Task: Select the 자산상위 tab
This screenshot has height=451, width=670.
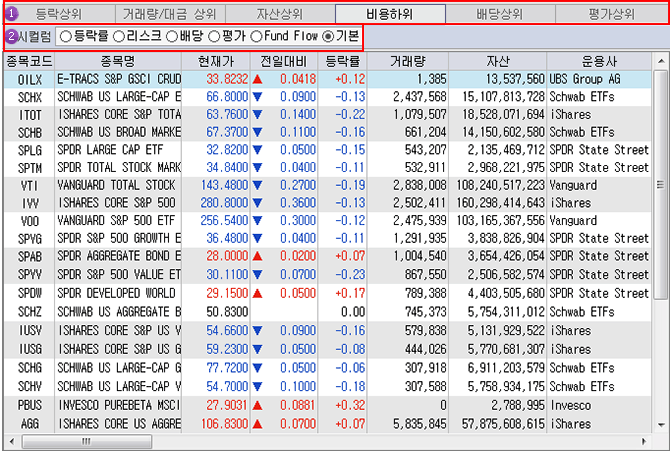Action: (280, 14)
